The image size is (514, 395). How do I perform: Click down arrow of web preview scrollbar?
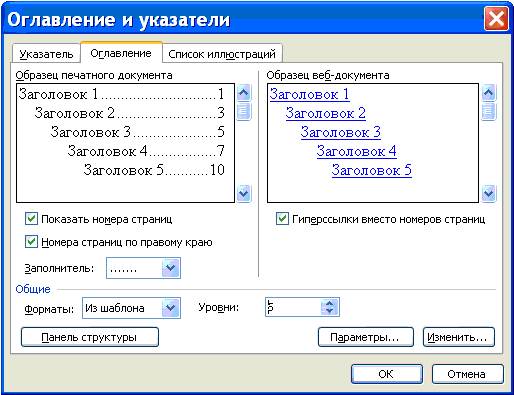point(489,193)
